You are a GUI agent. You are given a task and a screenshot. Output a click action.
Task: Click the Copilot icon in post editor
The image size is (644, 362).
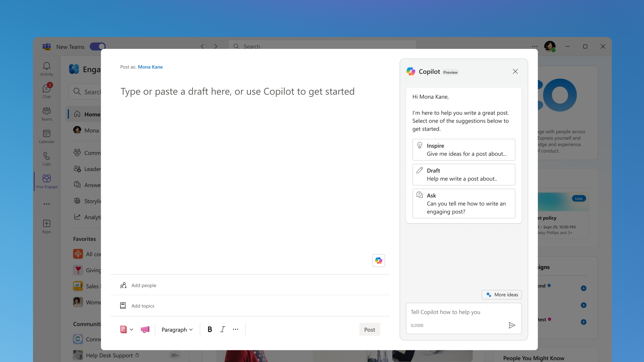(x=378, y=260)
